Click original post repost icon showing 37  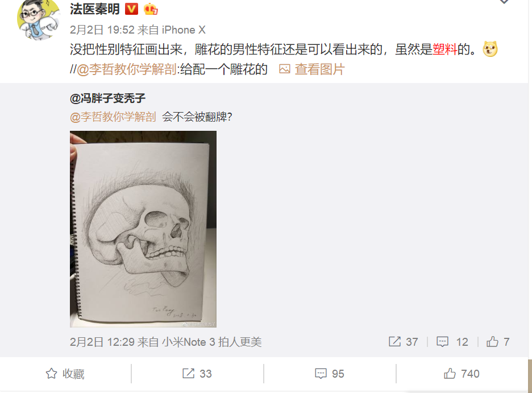click(x=394, y=342)
